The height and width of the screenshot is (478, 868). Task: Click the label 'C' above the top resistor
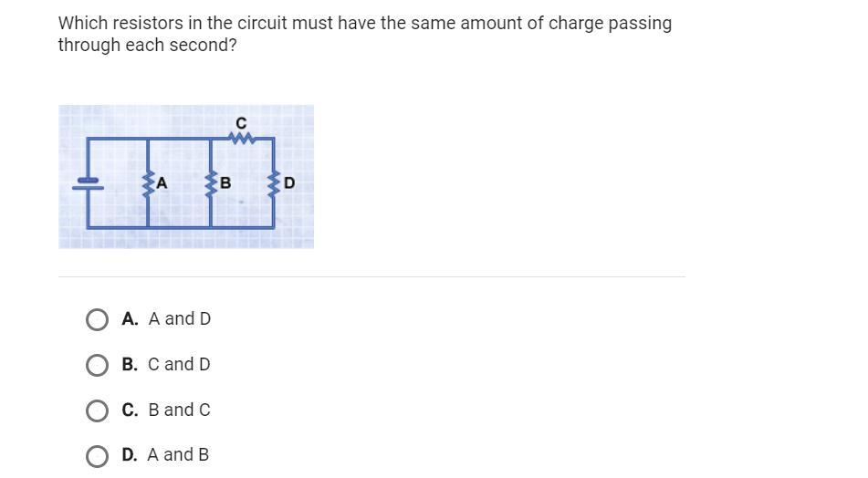(241, 122)
